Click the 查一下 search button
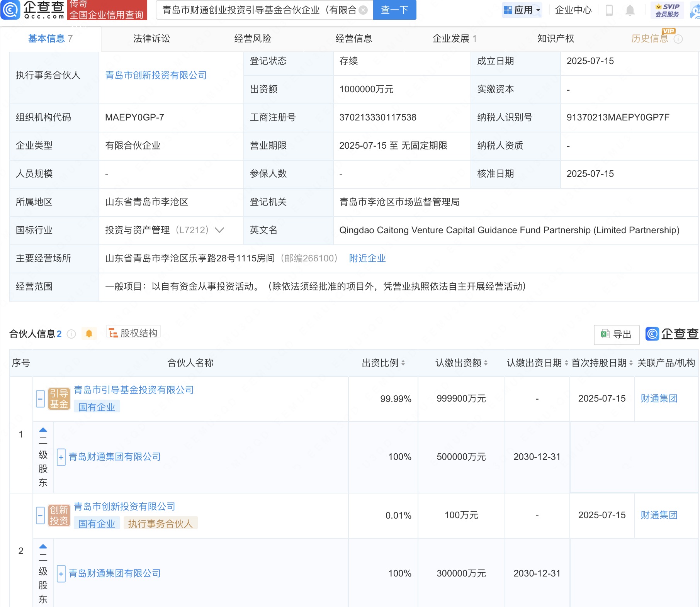The width and height of the screenshot is (700, 607). 395,10
